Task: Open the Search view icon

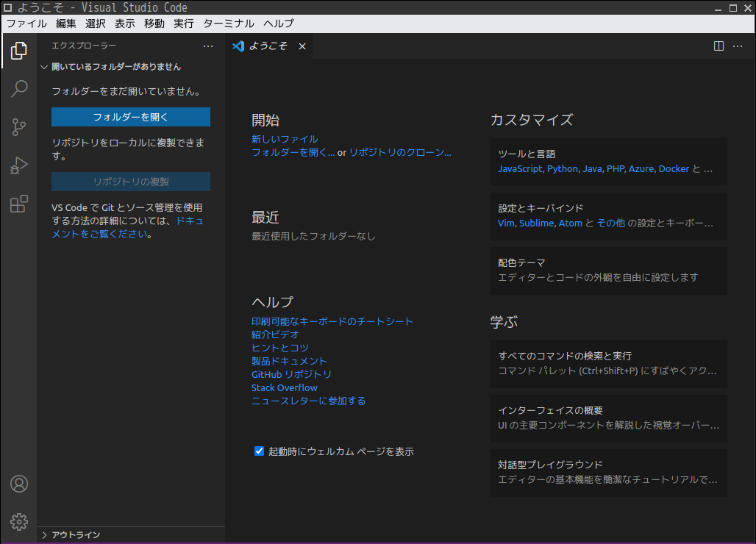Action: point(19,89)
